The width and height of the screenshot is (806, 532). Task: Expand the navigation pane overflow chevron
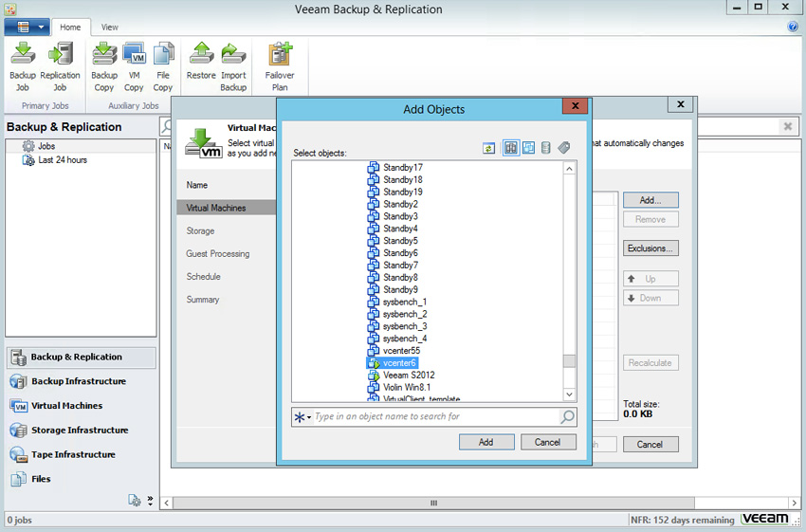(x=150, y=500)
